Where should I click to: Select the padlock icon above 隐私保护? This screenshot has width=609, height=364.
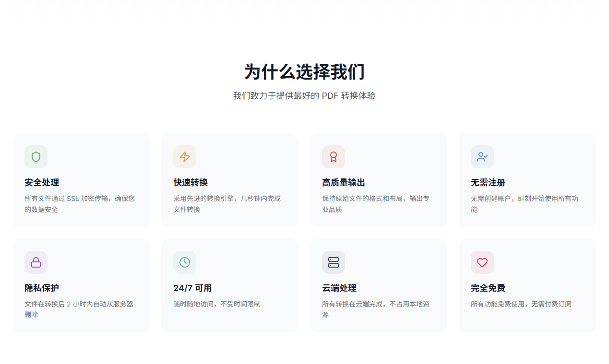(x=36, y=262)
